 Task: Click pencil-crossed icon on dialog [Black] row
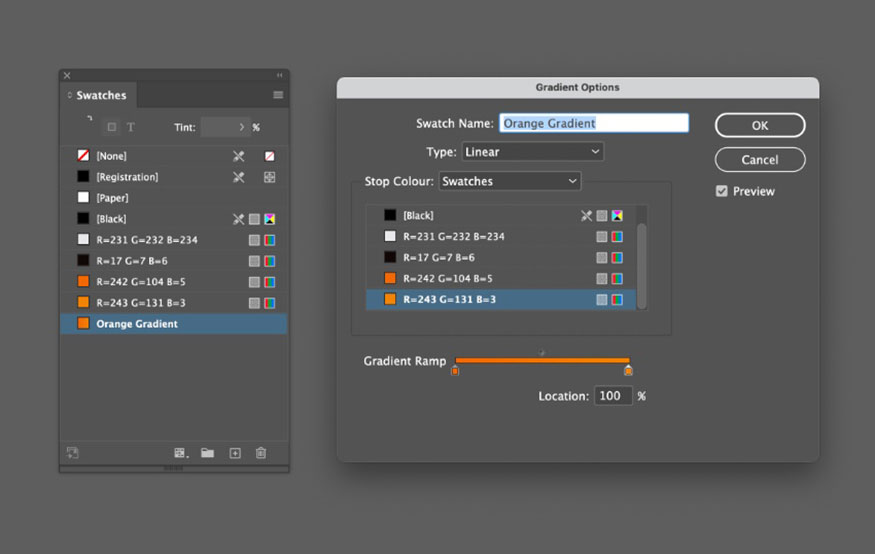[x=586, y=215]
